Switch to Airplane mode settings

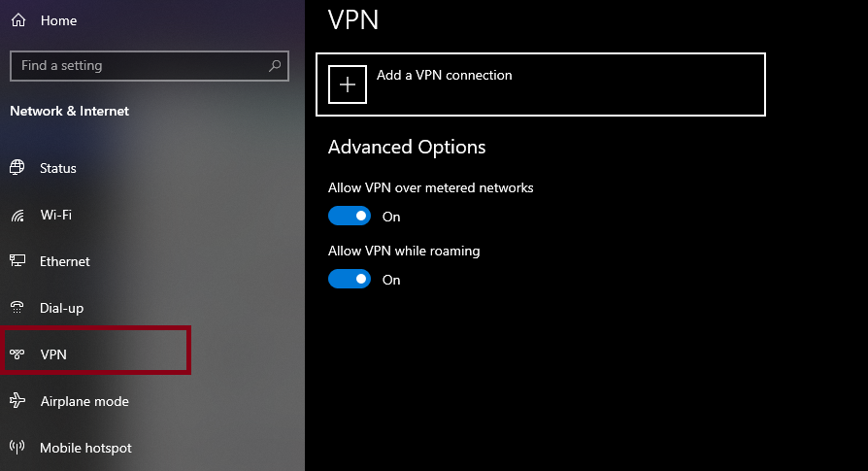(x=84, y=401)
